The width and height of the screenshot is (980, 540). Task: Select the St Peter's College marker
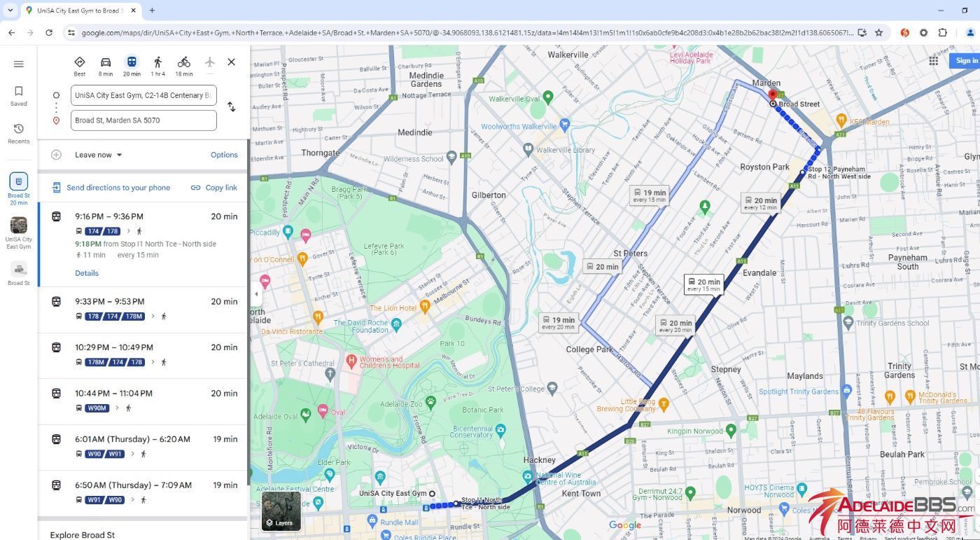(x=552, y=387)
